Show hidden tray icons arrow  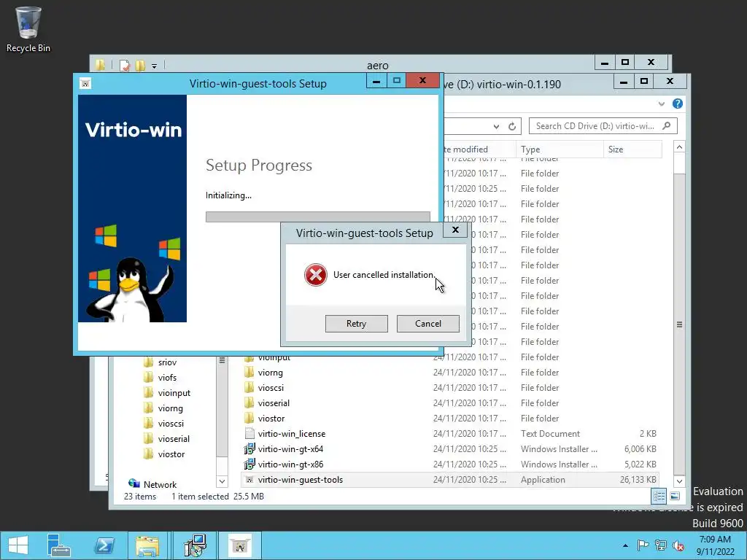click(x=625, y=545)
